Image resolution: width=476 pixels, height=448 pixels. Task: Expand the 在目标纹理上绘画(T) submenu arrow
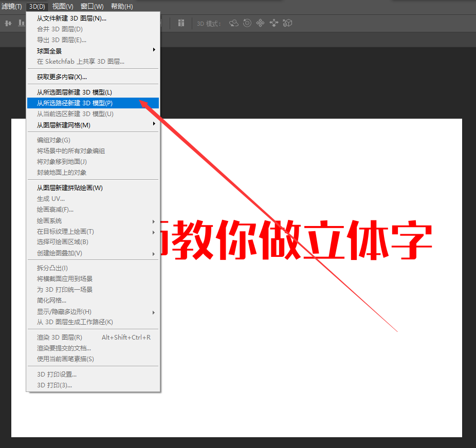(x=154, y=232)
